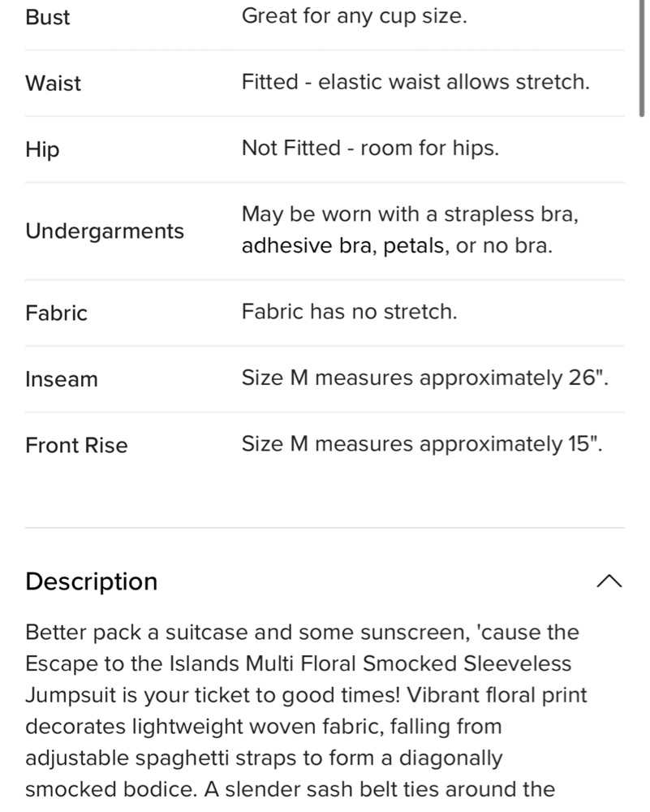The width and height of the screenshot is (650, 812).
Task: Select the Fabric row label
Action: (57, 313)
